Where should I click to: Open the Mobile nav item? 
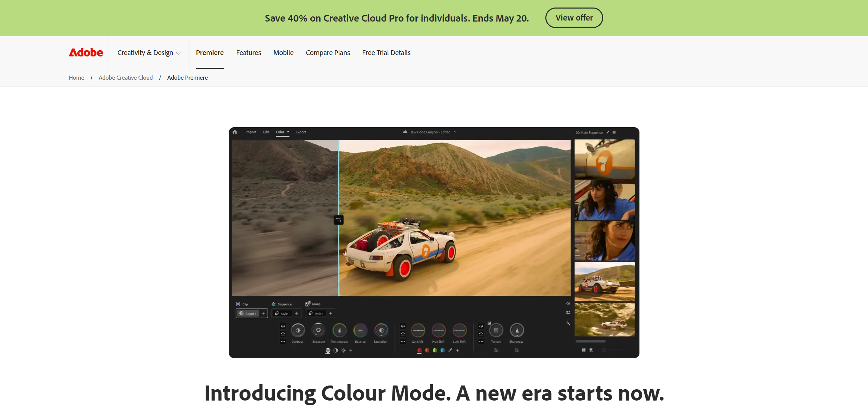click(x=283, y=53)
